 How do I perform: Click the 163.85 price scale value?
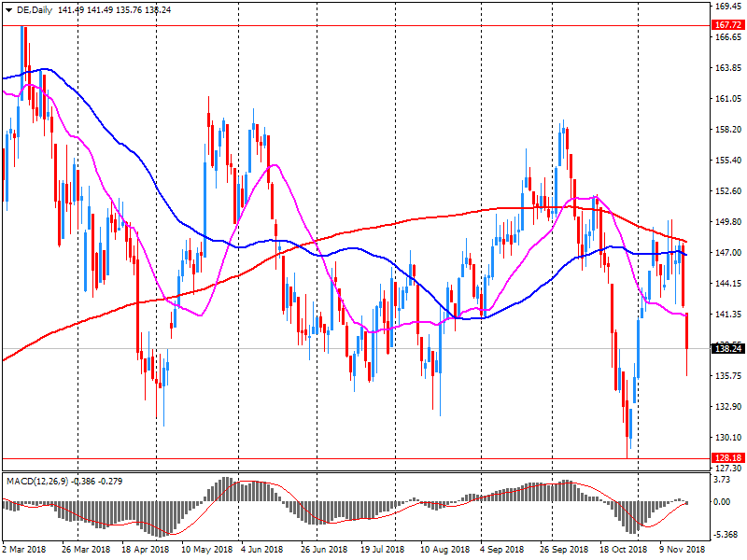click(728, 68)
